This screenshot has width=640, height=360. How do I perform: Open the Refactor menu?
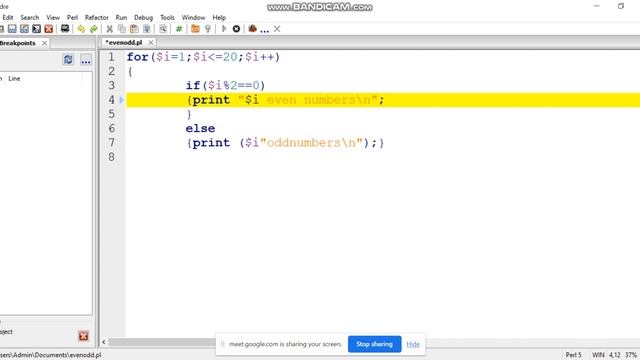[x=97, y=18]
